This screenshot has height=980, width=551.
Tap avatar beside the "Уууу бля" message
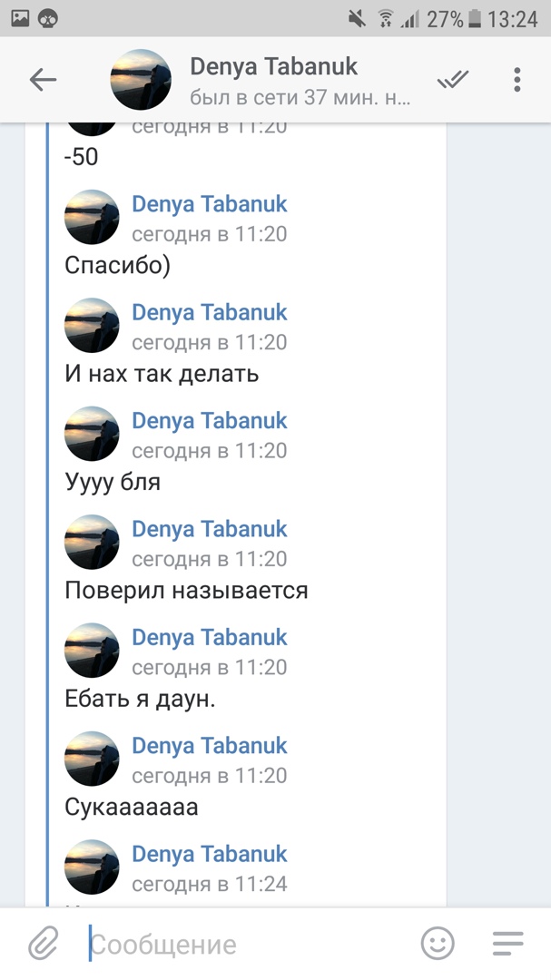point(92,434)
